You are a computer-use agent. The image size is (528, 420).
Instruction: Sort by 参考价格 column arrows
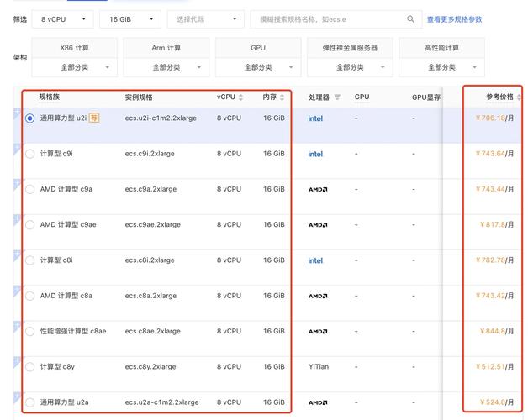(519, 97)
